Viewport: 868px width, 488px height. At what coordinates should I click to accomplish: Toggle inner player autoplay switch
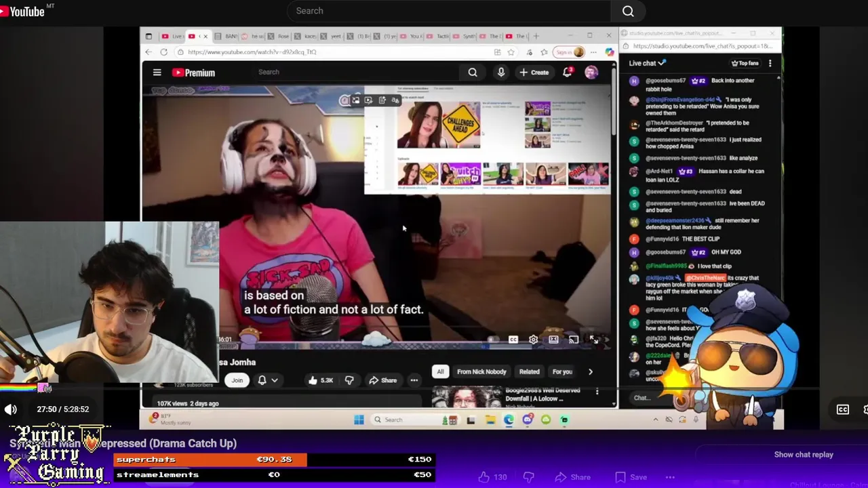(494, 340)
